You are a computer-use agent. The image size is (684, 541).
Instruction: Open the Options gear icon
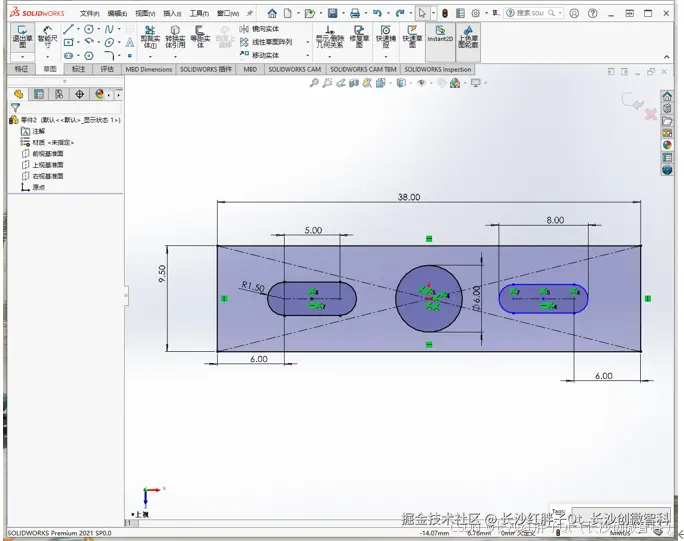(x=475, y=14)
